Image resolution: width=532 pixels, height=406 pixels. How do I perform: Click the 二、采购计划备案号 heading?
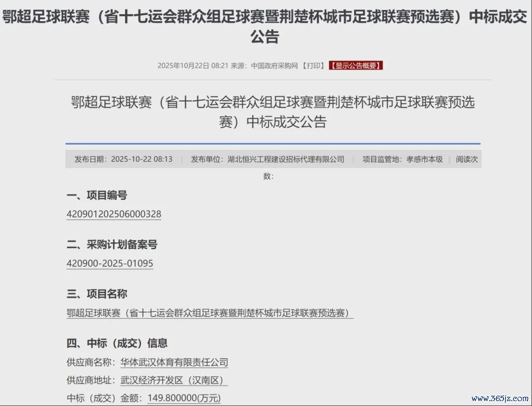(112, 244)
